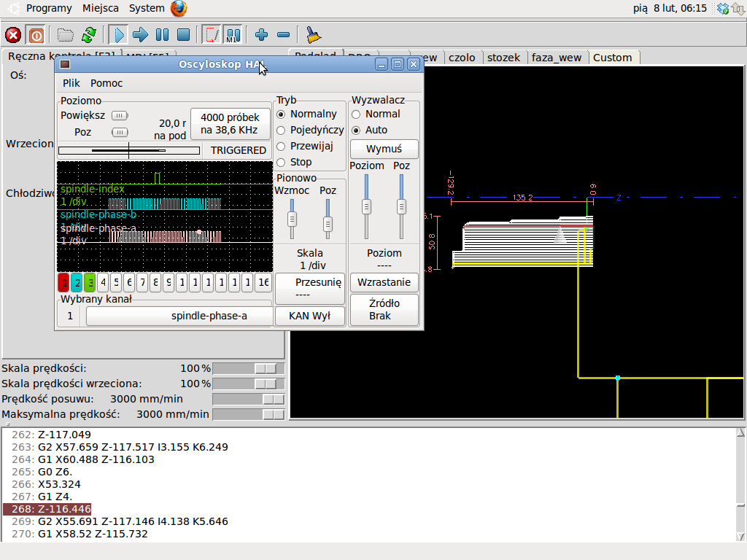Click the clock showing pią 8 lut, 06:15
Viewport: 747px width, 560px height.
pyautogui.click(x=670, y=8)
